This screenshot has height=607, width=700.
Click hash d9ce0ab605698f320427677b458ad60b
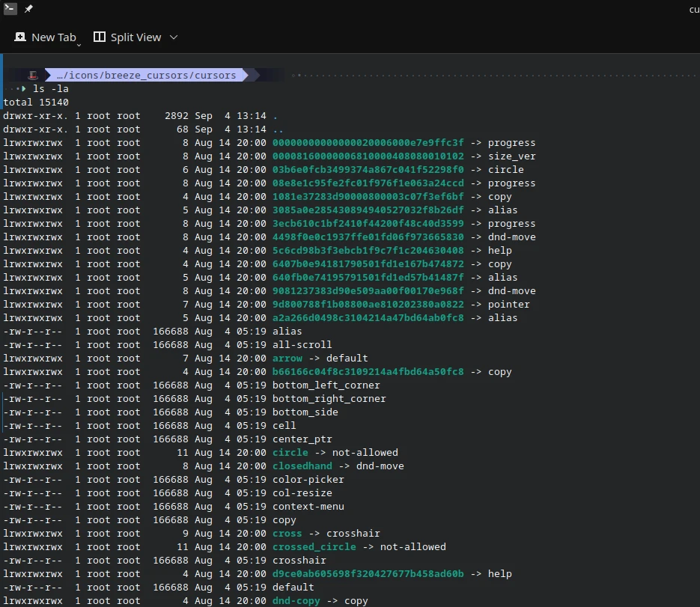368,574
